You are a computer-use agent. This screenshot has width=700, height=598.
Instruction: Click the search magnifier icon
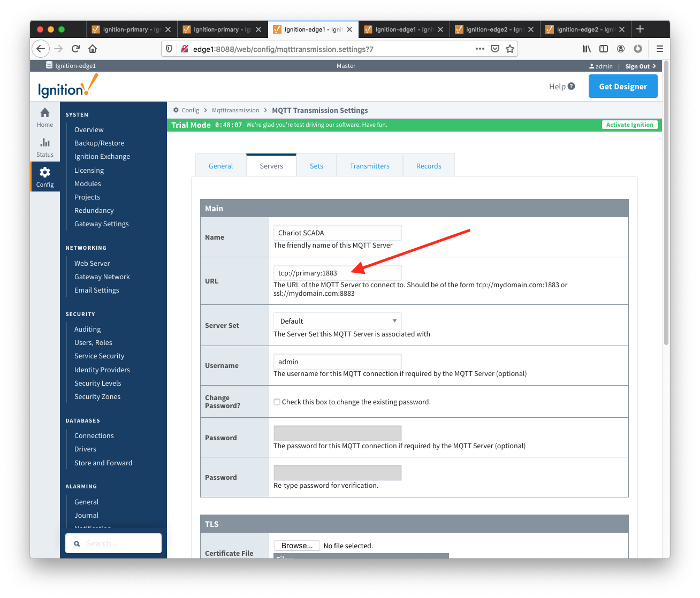click(x=77, y=543)
